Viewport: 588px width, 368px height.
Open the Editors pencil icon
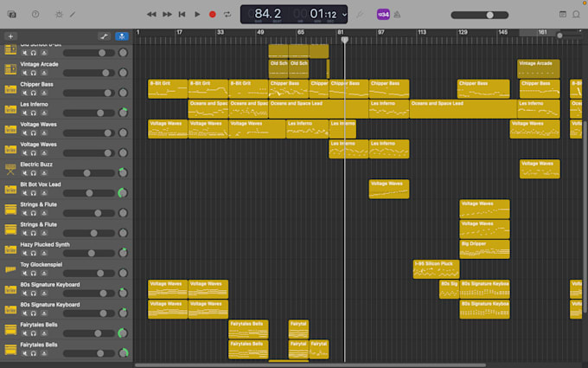73,14
